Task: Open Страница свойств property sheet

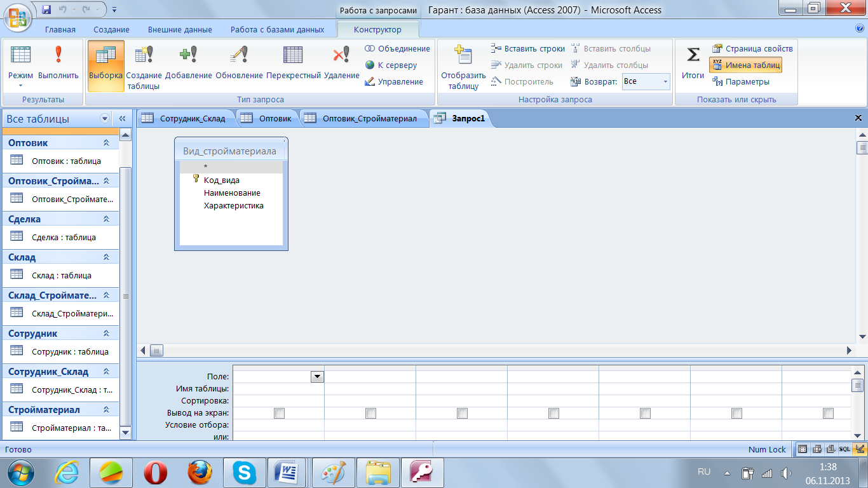Action: coord(752,48)
